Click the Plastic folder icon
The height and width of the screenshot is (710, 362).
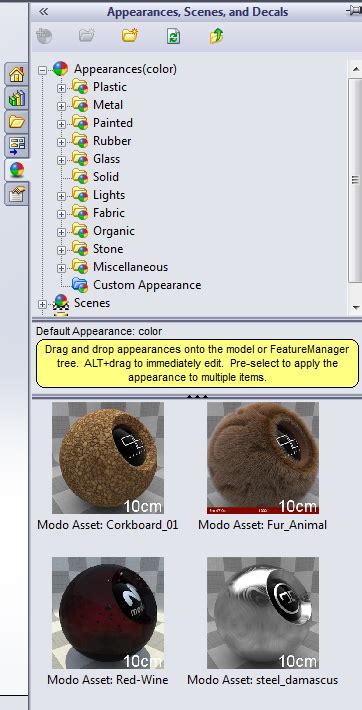point(80,86)
